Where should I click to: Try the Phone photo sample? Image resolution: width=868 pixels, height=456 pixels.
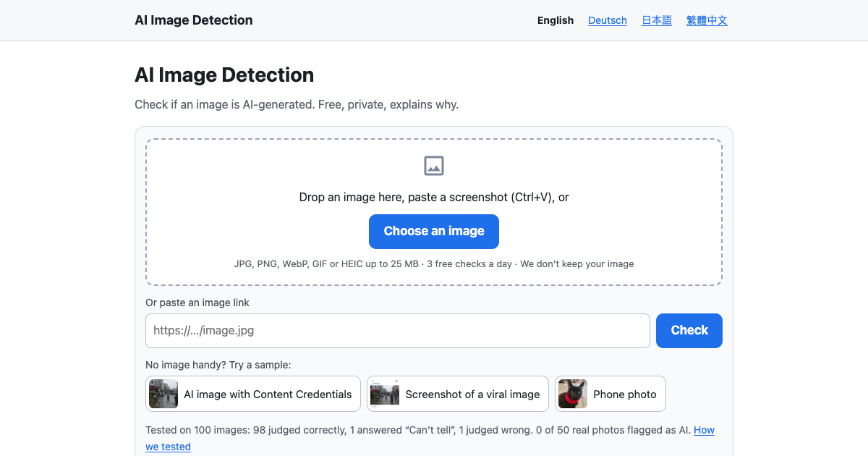tap(610, 394)
